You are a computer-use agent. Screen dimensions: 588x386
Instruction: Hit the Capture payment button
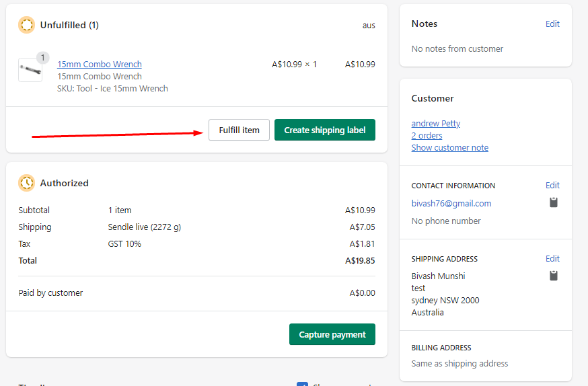(332, 334)
